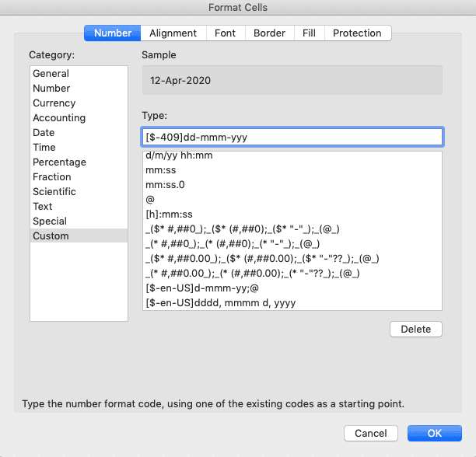The width and height of the screenshot is (476, 457).
Task: Switch to the Font tab
Action: (226, 33)
